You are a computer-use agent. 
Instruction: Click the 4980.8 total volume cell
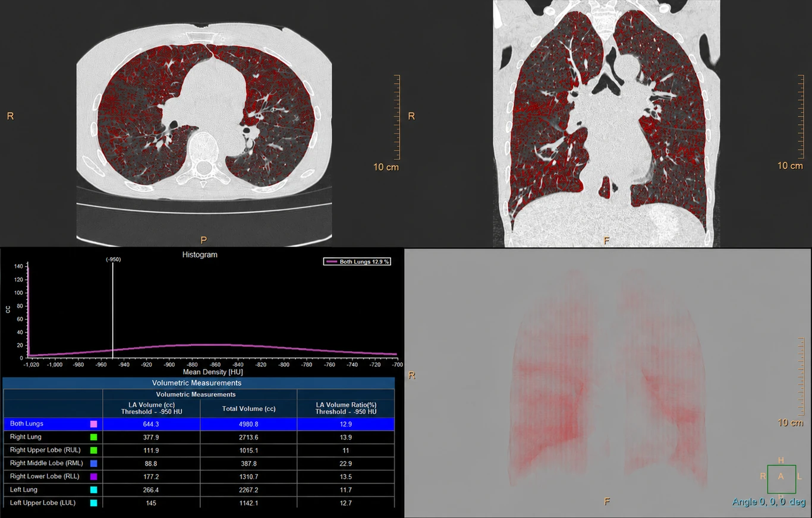tap(248, 424)
